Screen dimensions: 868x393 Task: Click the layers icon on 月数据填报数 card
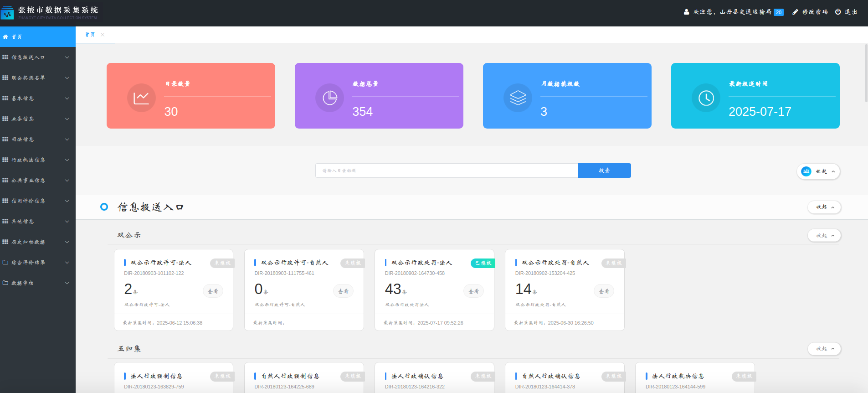coord(518,98)
